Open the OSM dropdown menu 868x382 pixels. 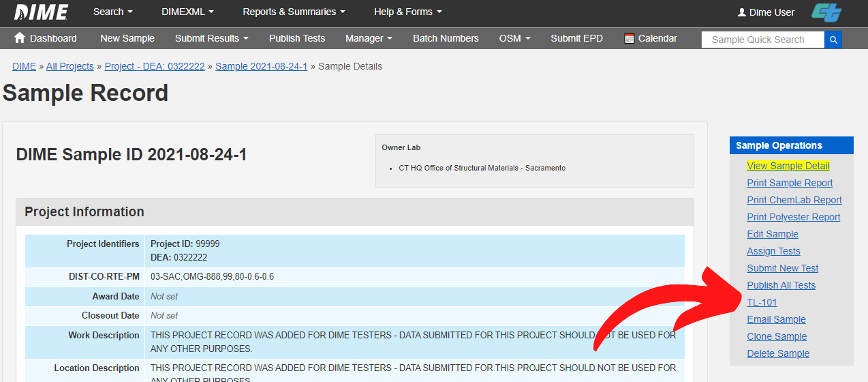pyautogui.click(x=514, y=38)
